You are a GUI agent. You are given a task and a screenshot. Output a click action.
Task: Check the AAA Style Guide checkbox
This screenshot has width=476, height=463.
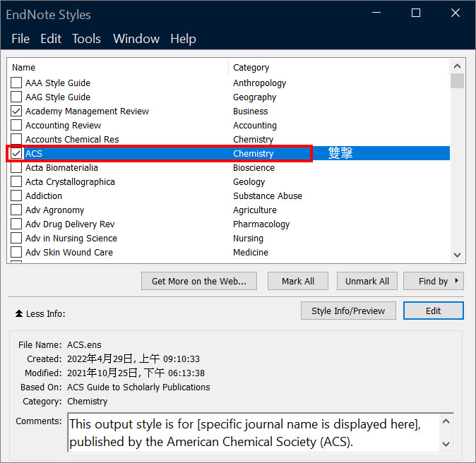coord(16,83)
